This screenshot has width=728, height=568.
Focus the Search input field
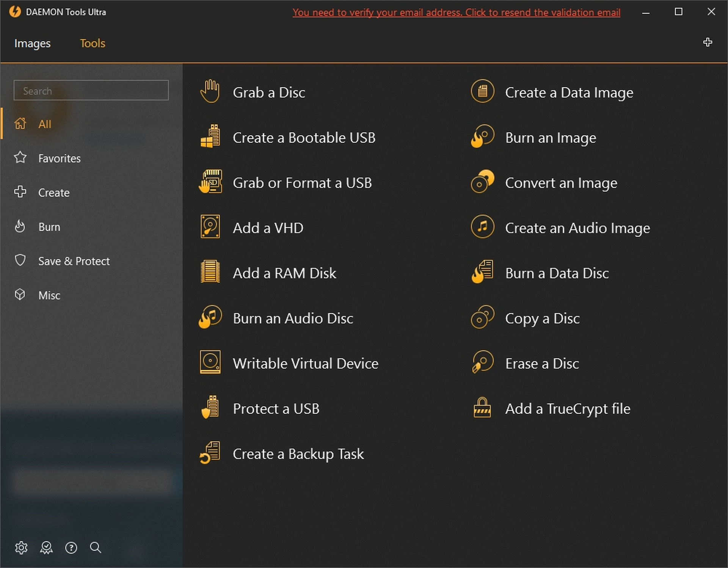91,90
